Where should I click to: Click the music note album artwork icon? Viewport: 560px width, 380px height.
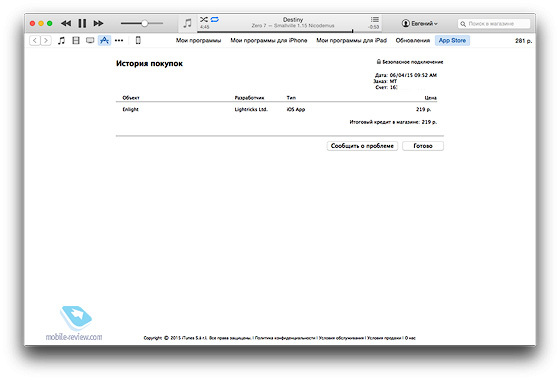(x=188, y=24)
